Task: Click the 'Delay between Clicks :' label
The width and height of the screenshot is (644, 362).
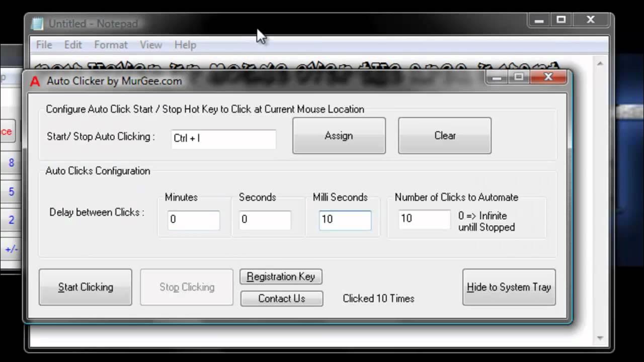Action: click(97, 212)
